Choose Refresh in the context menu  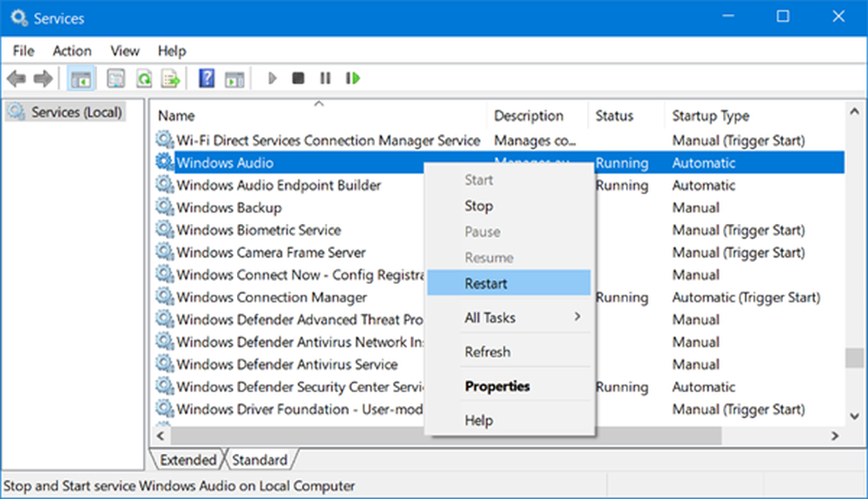[x=509, y=351]
